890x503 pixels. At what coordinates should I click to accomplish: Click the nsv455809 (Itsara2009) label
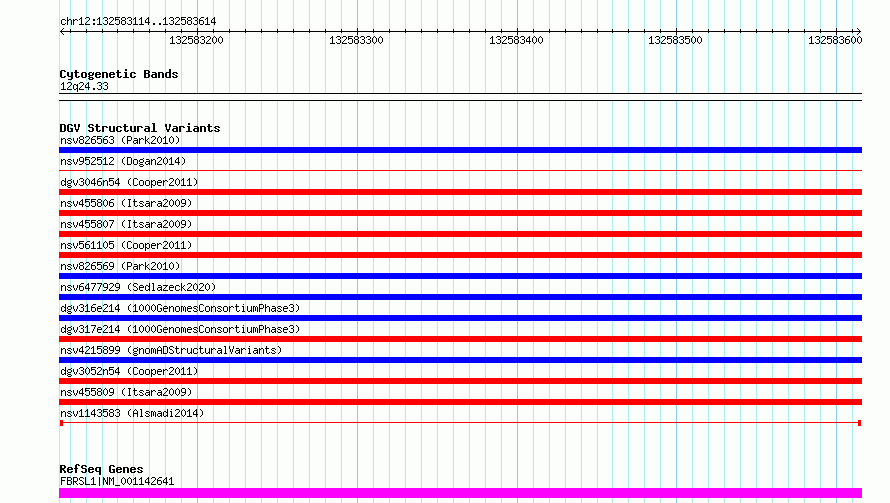[x=126, y=392]
